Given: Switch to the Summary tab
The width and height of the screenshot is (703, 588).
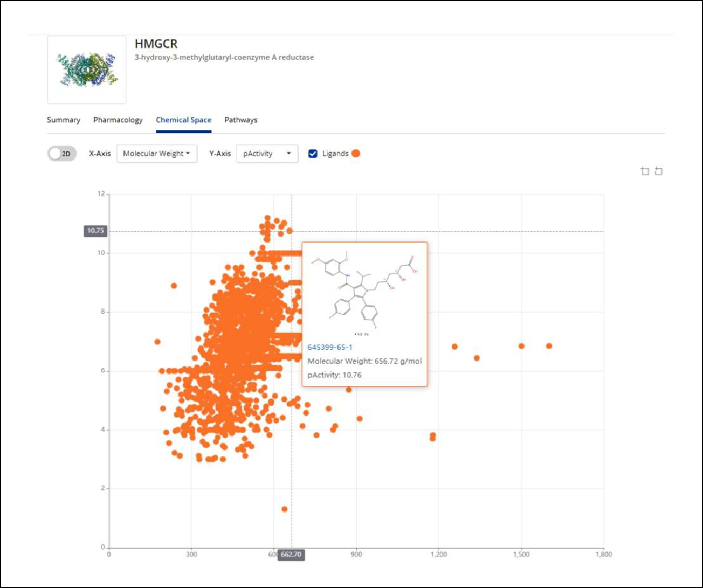Looking at the screenshot, I should [x=64, y=120].
